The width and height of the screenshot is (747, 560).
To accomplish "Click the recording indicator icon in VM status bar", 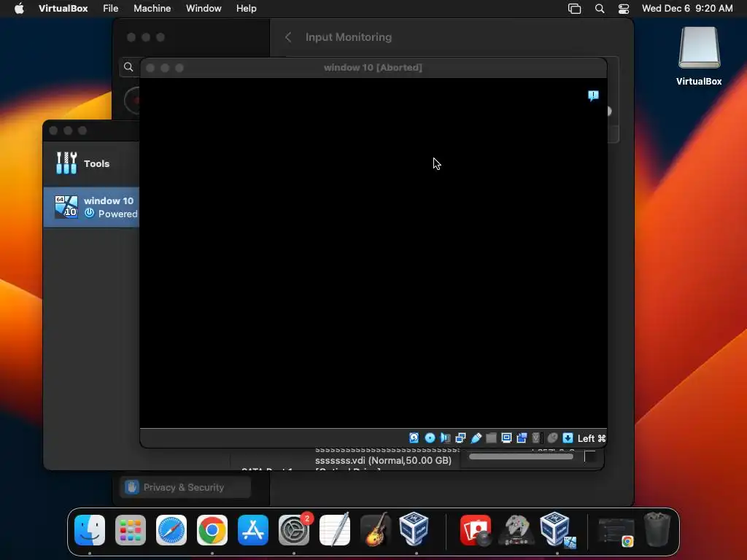I will (522, 438).
